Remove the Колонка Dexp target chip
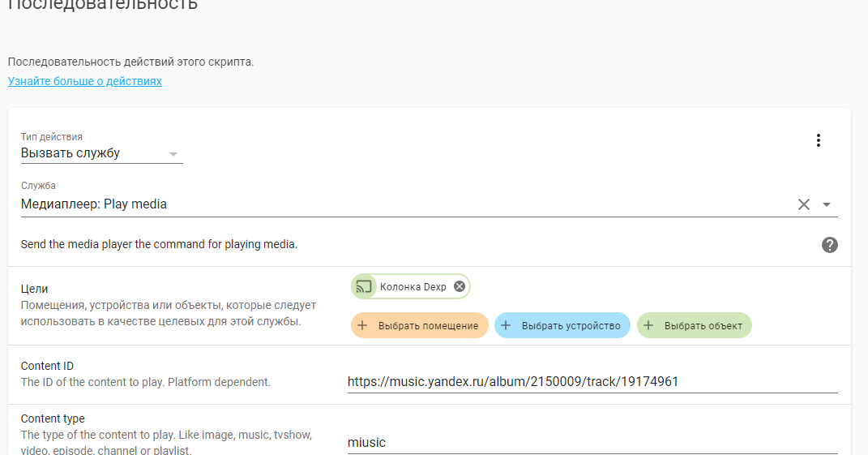The width and height of the screenshot is (868, 455). pos(460,286)
